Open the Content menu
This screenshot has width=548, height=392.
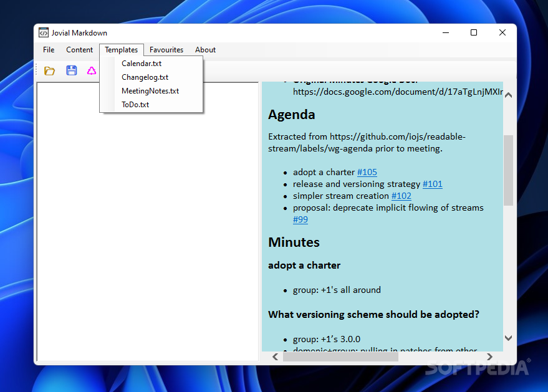79,50
